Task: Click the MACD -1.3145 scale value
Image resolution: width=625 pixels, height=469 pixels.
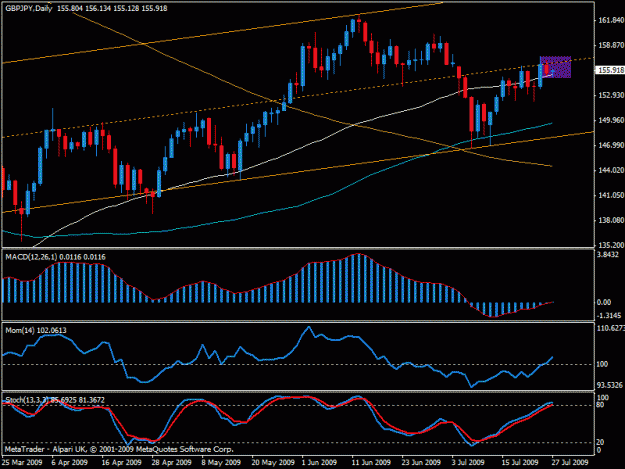Action: pos(609,316)
